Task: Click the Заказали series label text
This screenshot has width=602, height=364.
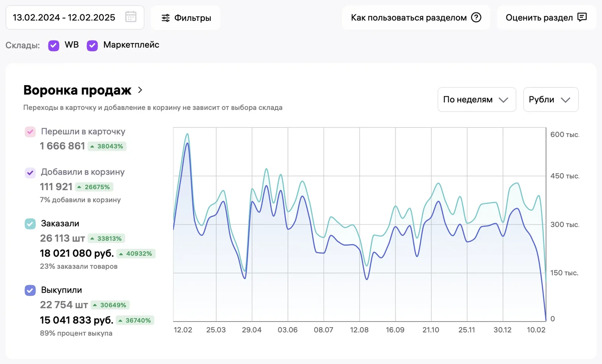Action: 60,224
